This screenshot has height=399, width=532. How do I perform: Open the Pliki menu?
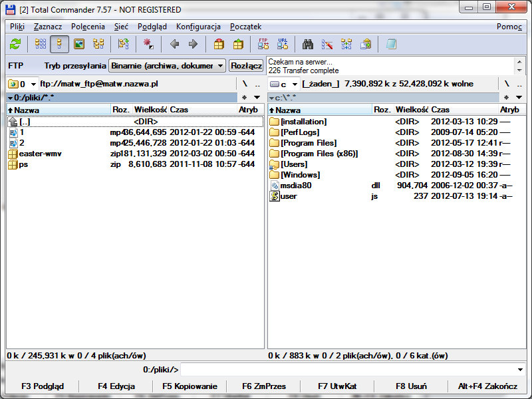pyautogui.click(x=17, y=27)
